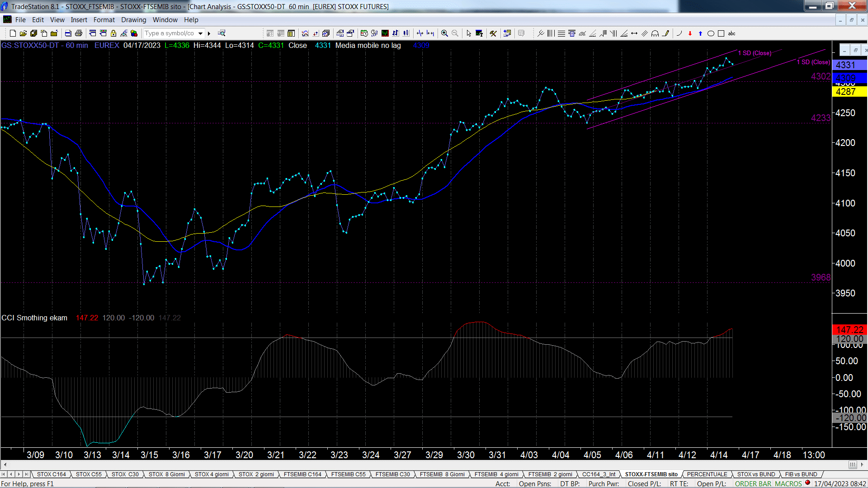This screenshot has height=488, width=868.
Task: Switch to the STOX 8 Giorni tab
Action: click(x=167, y=474)
